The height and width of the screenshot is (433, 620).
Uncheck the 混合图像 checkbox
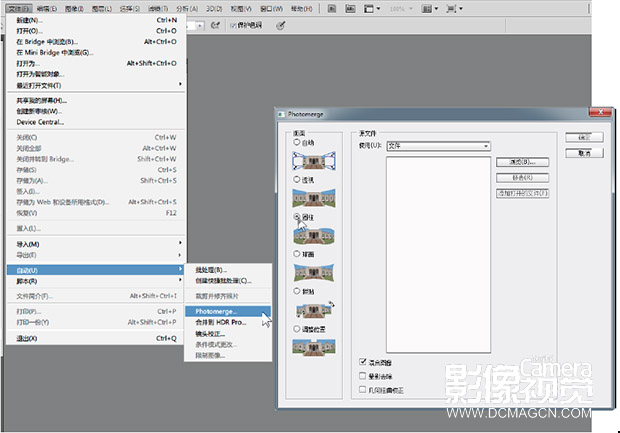pos(363,361)
